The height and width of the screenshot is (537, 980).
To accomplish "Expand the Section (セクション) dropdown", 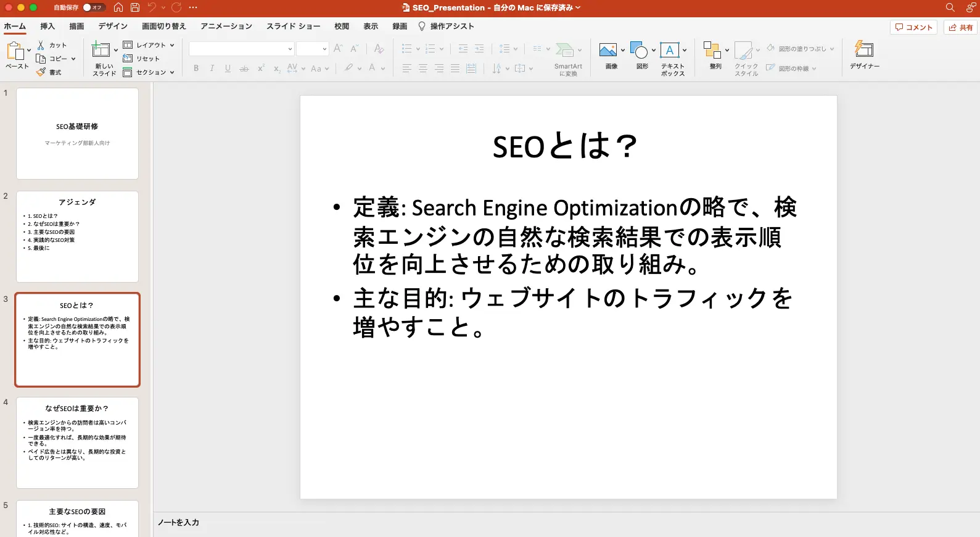I will (172, 72).
